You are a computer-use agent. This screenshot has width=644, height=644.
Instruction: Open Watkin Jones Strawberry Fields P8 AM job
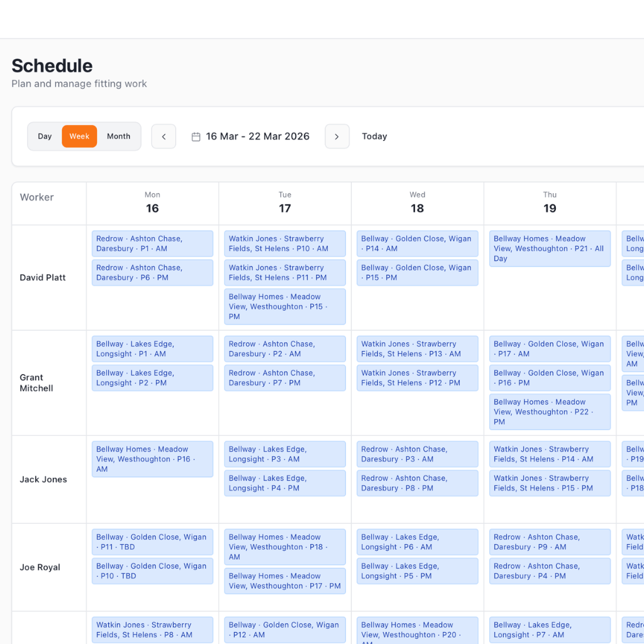point(152,630)
